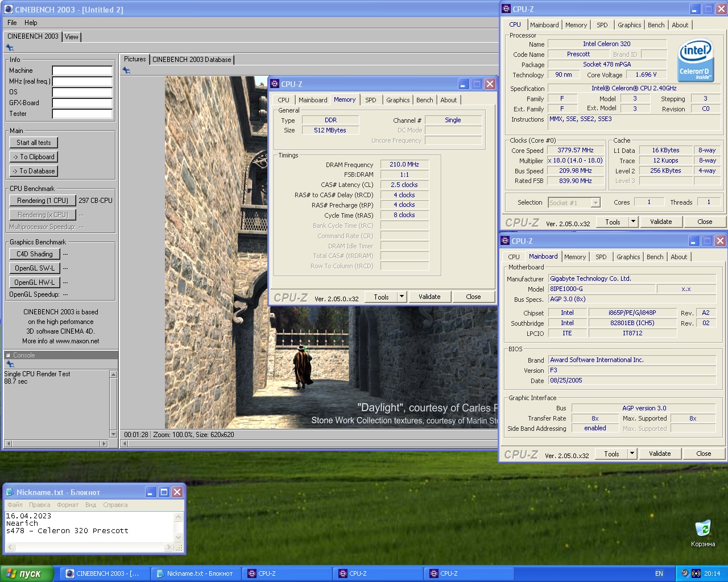Activate the third CPU-Z taskbar button
This screenshot has height=582, width=728.
469,573
